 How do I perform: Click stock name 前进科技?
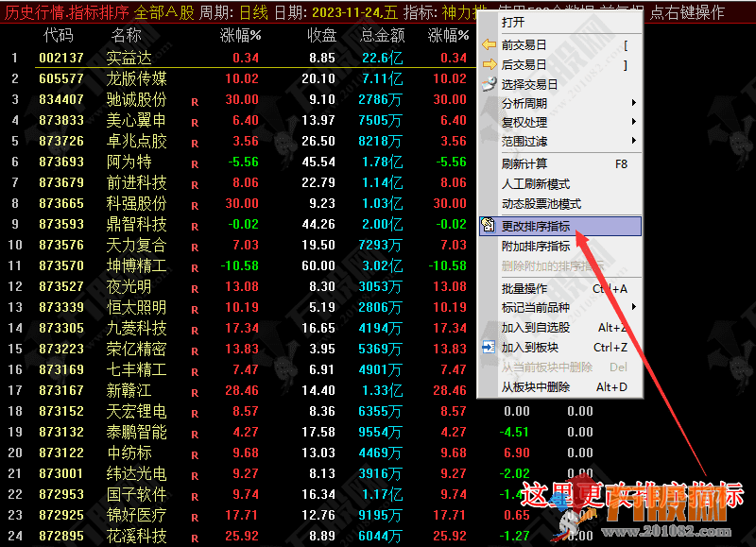pyautogui.click(x=136, y=182)
